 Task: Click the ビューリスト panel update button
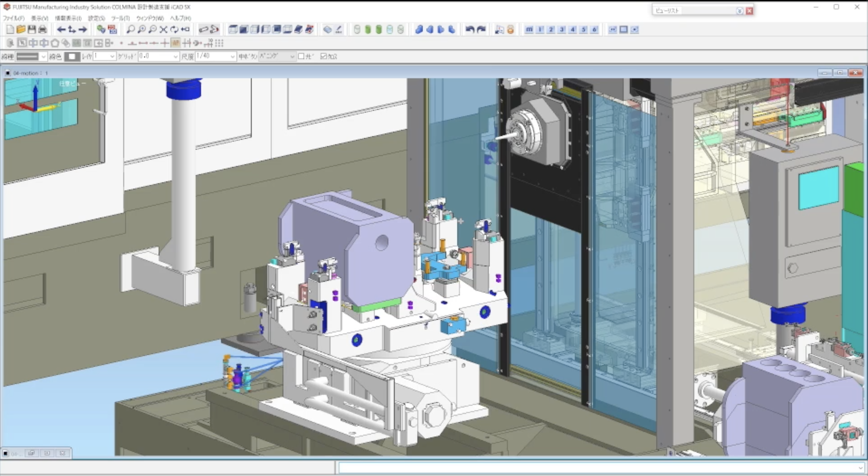[739, 10]
